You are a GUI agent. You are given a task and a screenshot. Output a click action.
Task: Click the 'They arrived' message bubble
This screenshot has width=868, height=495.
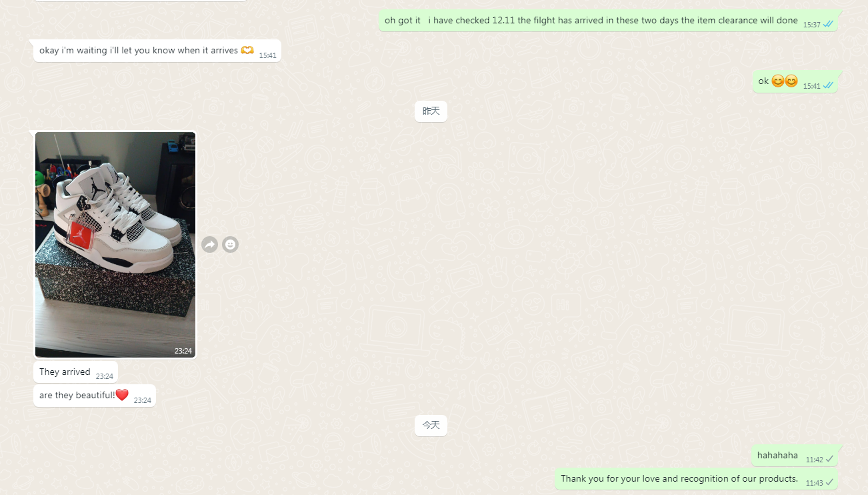[x=75, y=372]
